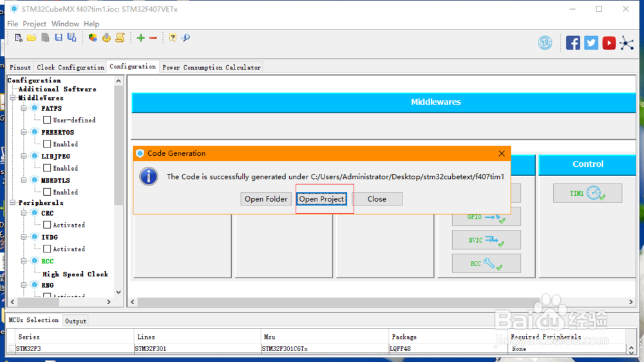The image size is (644, 362).
Task: Click tree panel scroll-down arrow
Action: click(x=118, y=292)
